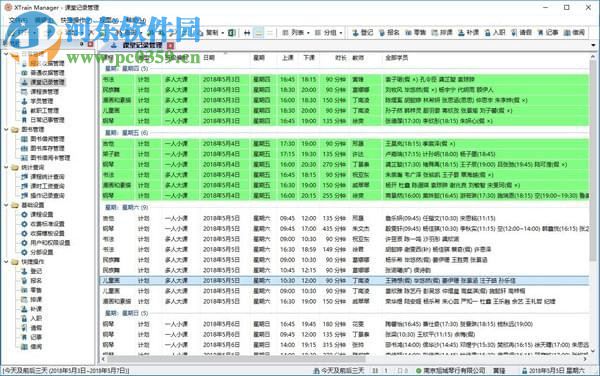Open 课程设置 in the sidebar tree

tap(42, 215)
